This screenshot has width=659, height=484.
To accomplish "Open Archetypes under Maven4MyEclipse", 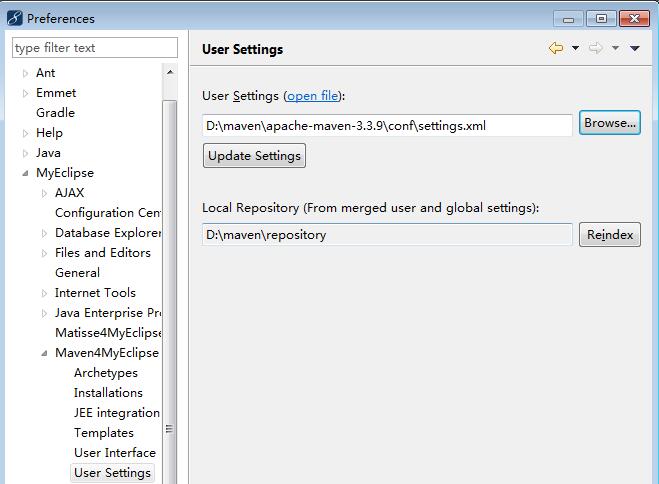I will [x=106, y=373].
